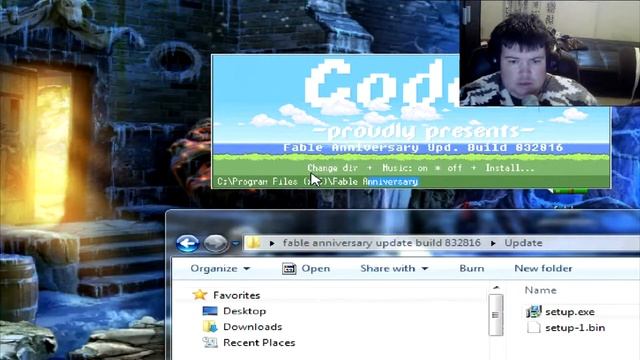Select Favorites in navigation pane
This screenshot has width=640, height=360.
tap(236, 295)
